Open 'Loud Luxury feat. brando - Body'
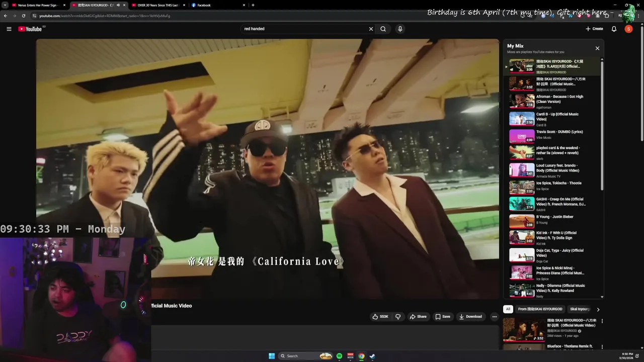Image resolution: width=644 pixels, height=362 pixels. point(552,170)
